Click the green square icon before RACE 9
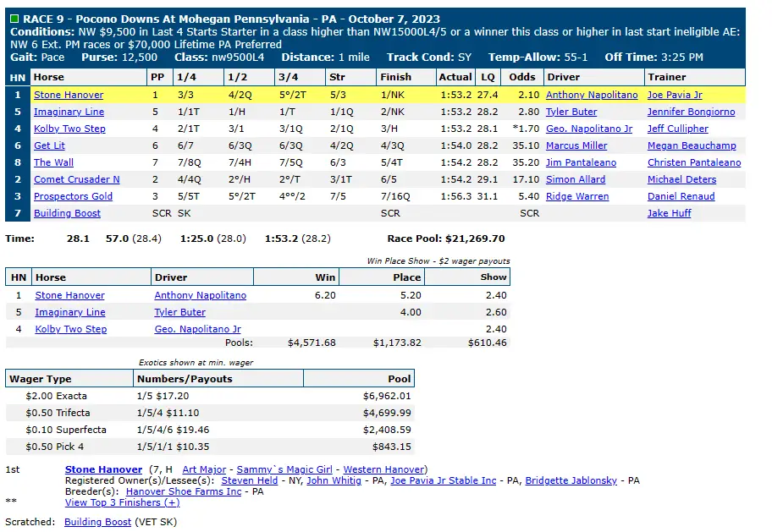 14,19
